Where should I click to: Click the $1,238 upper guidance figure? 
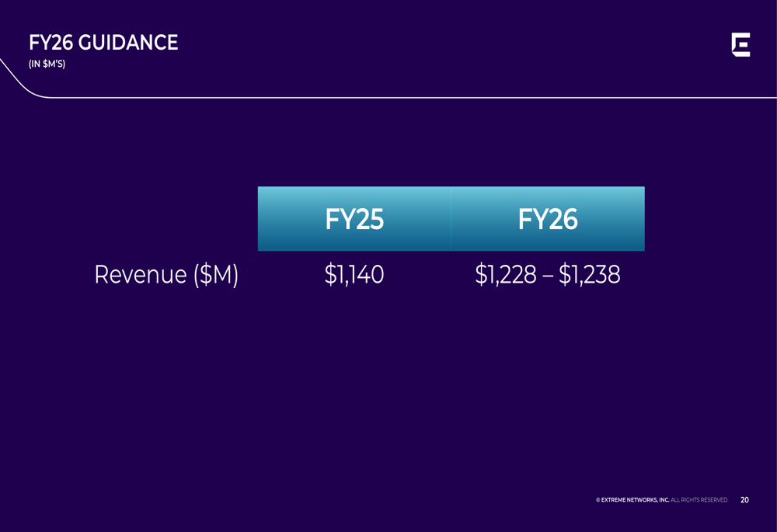[589, 274]
